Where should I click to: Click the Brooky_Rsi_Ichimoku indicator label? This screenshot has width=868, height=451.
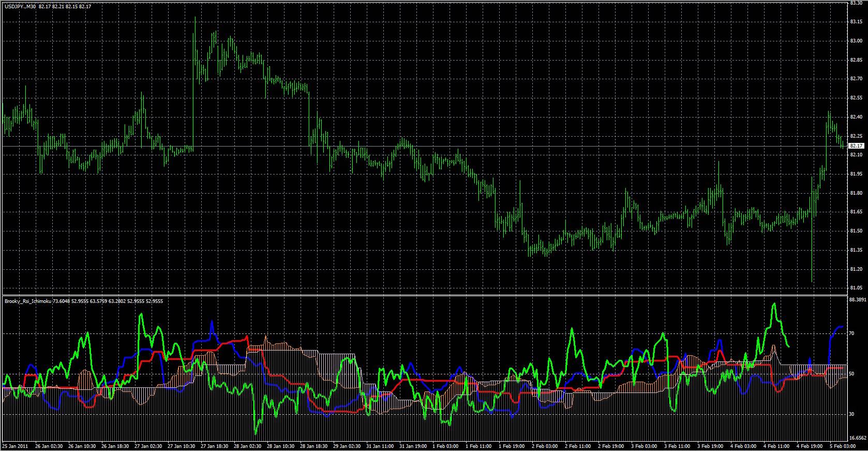point(27,301)
